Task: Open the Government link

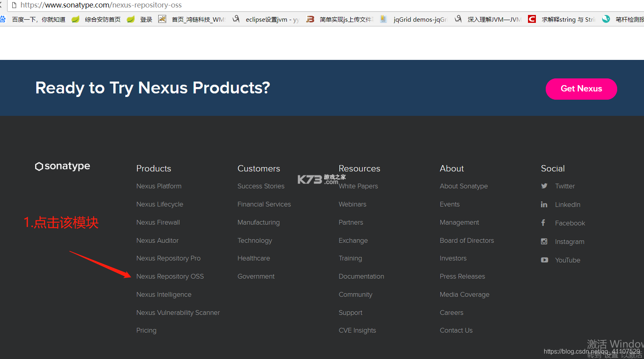Action: coord(256,276)
